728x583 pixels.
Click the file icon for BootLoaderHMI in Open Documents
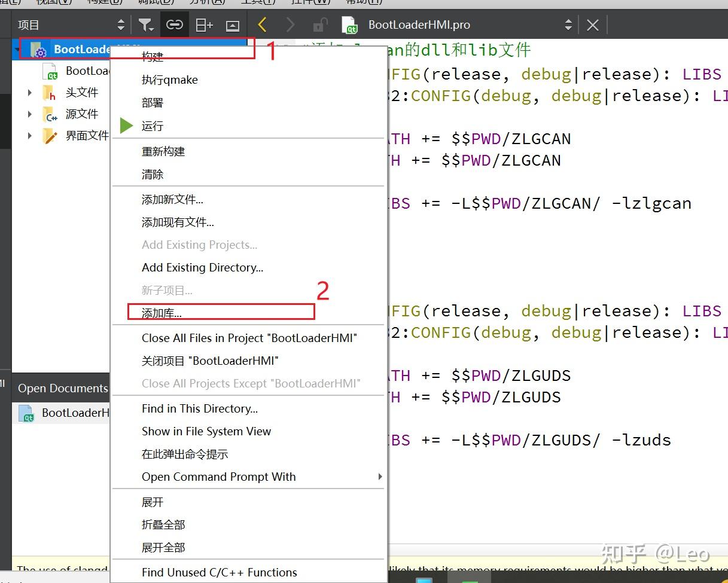point(25,413)
